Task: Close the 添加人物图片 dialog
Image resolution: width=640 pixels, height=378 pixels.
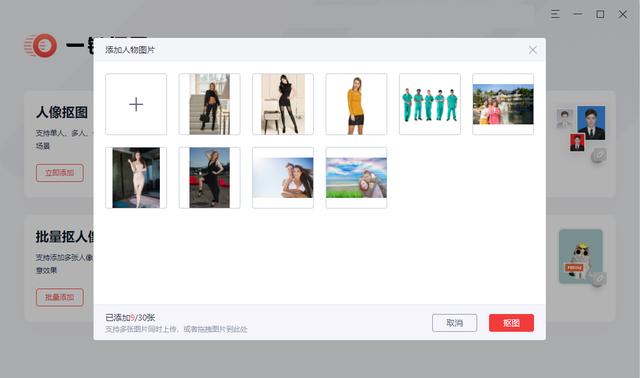Action: [532, 50]
